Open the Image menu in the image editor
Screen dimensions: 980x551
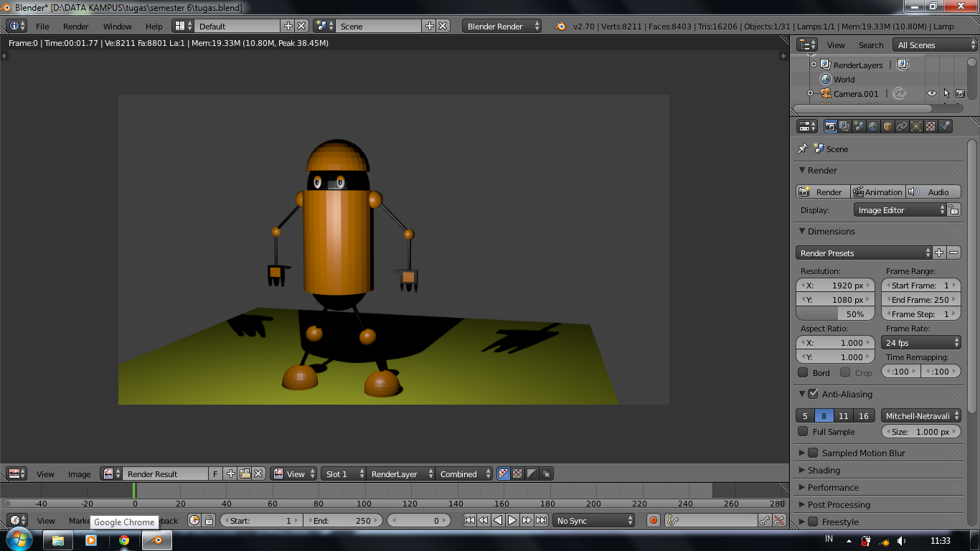point(79,474)
